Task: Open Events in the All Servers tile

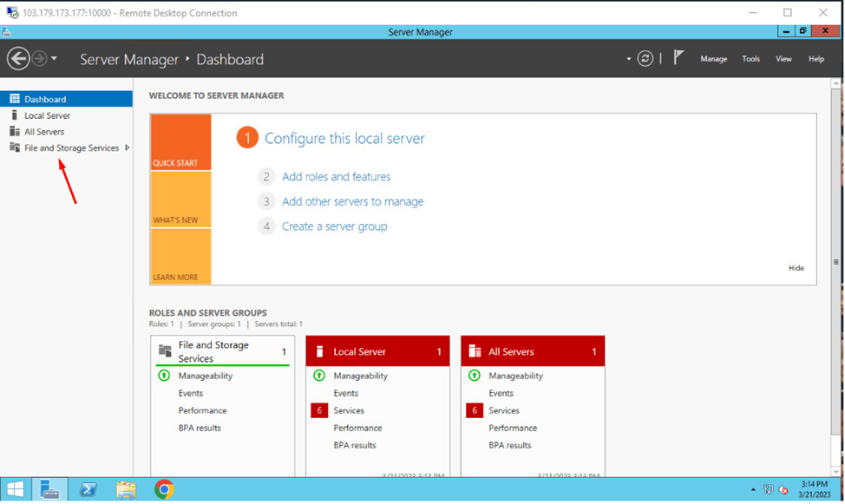Action: (x=501, y=393)
